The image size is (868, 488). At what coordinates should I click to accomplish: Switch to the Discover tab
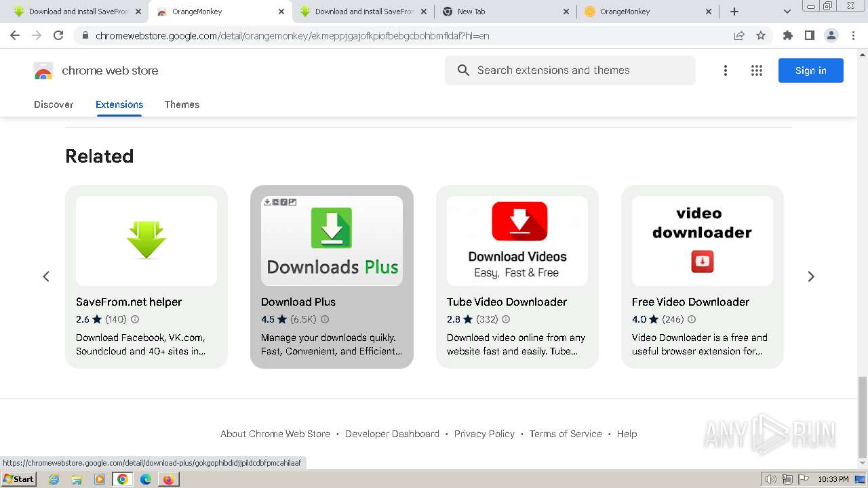pos(54,104)
